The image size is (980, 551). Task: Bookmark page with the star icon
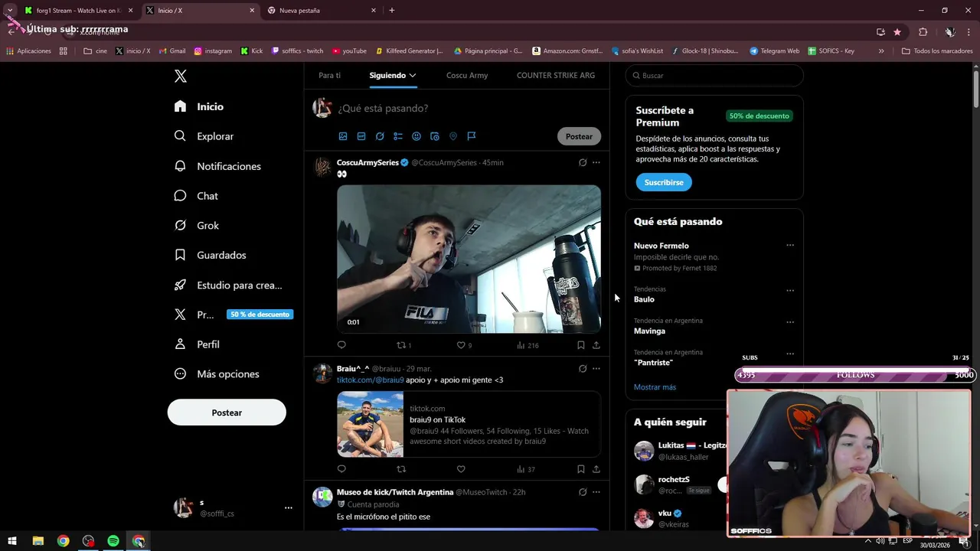(x=897, y=32)
